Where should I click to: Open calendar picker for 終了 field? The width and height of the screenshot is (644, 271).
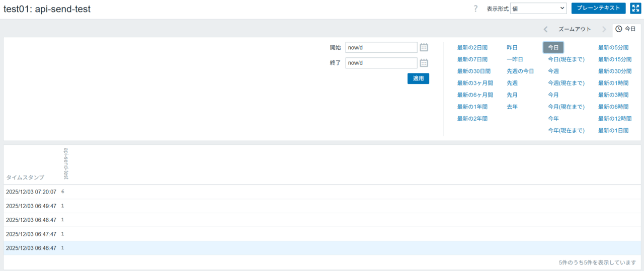click(424, 63)
